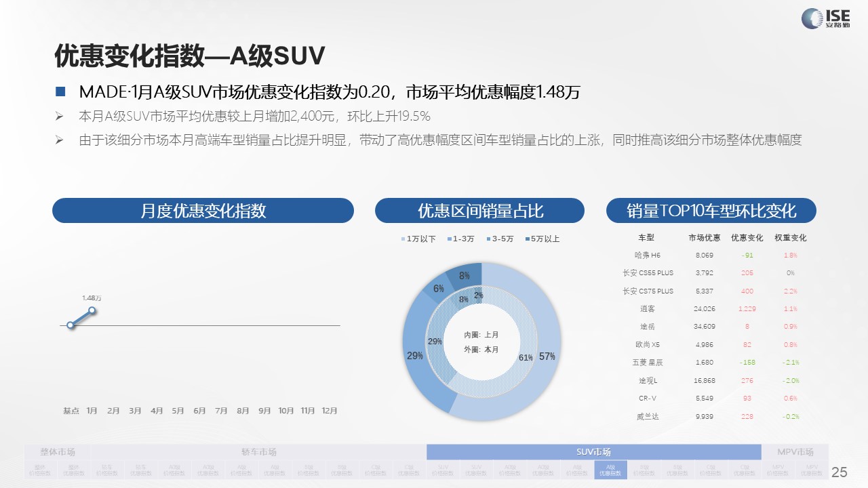Switch to the MPV市场 navigation tab
The width and height of the screenshot is (868, 488).
[795, 452]
